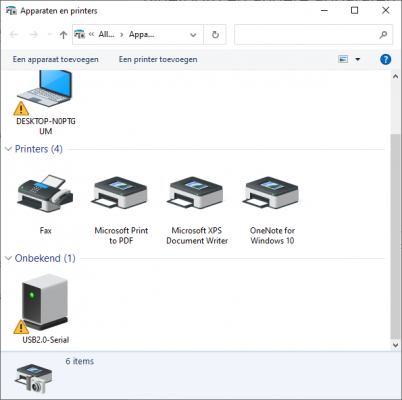
Task: Click Een apparaat toevoegen
Action: pyautogui.click(x=56, y=59)
